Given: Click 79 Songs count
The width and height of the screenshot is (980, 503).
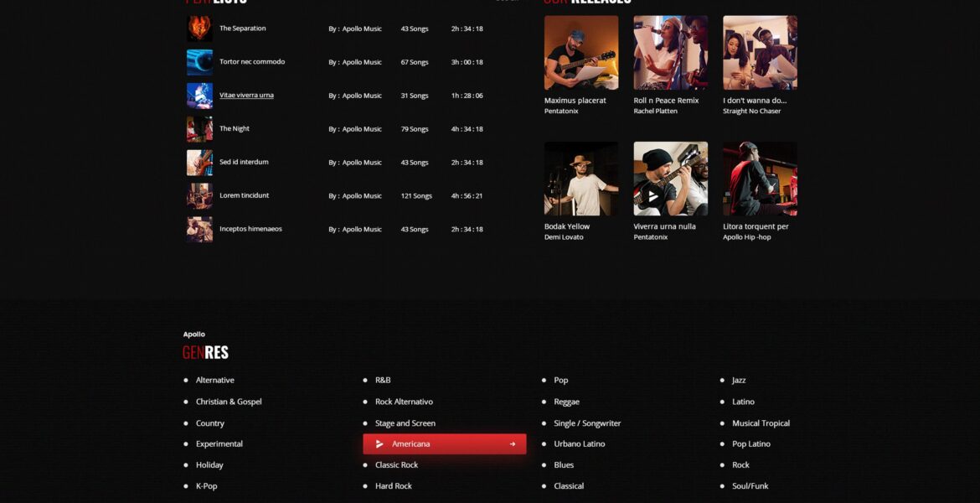Looking at the screenshot, I should [x=415, y=129].
